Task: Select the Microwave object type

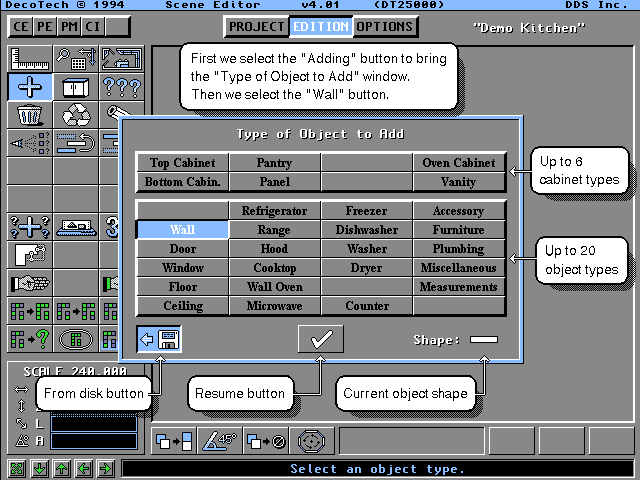Action: pos(274,306)
